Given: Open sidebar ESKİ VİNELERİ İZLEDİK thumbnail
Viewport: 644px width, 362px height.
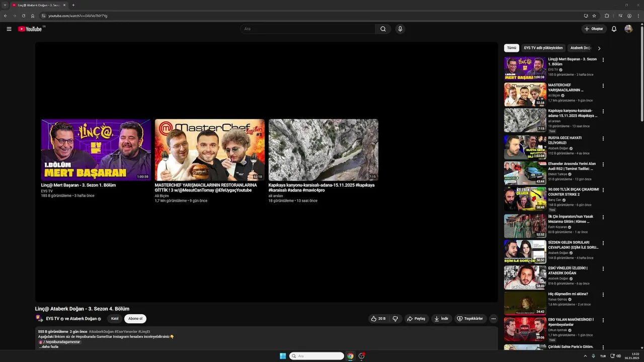Looking at the screenshot, I should point(525,278).
